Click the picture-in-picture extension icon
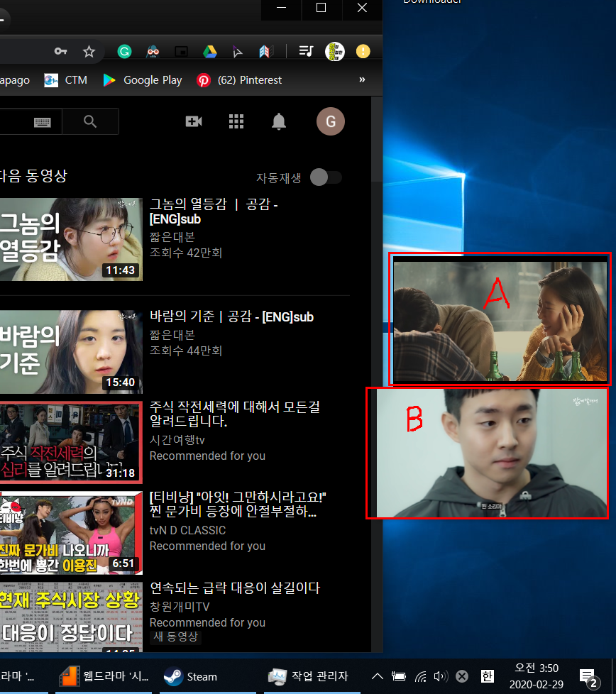This screenshot has height=694, width=616. 182,52
